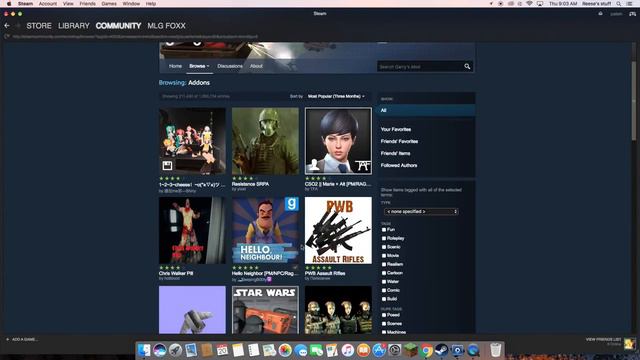Image resolution: width=640 pixels, height=360 pixels.
Task: Open VIEW FRIENDS LIST
Action: click(x=603, y=339)
